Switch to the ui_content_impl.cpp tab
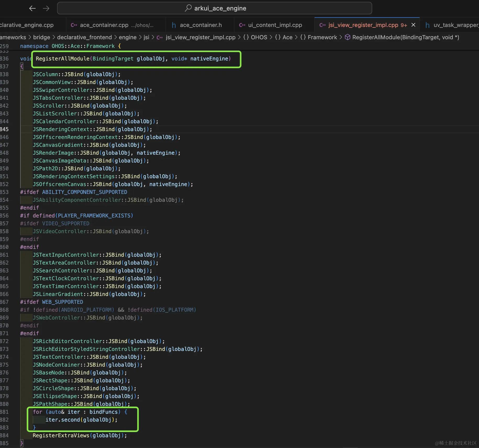 (275, 25)
